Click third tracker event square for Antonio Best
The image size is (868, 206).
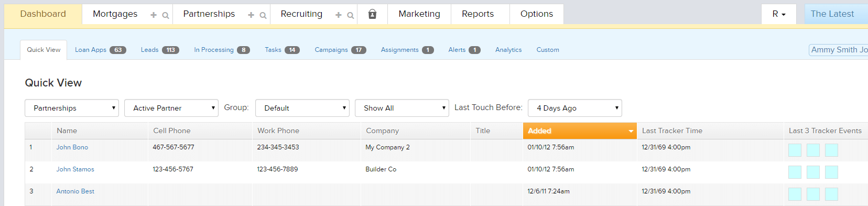click(x=831, y=194)
